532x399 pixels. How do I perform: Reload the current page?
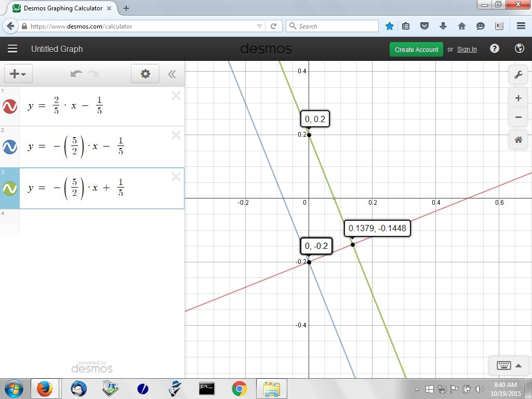(x=273, y=26)
